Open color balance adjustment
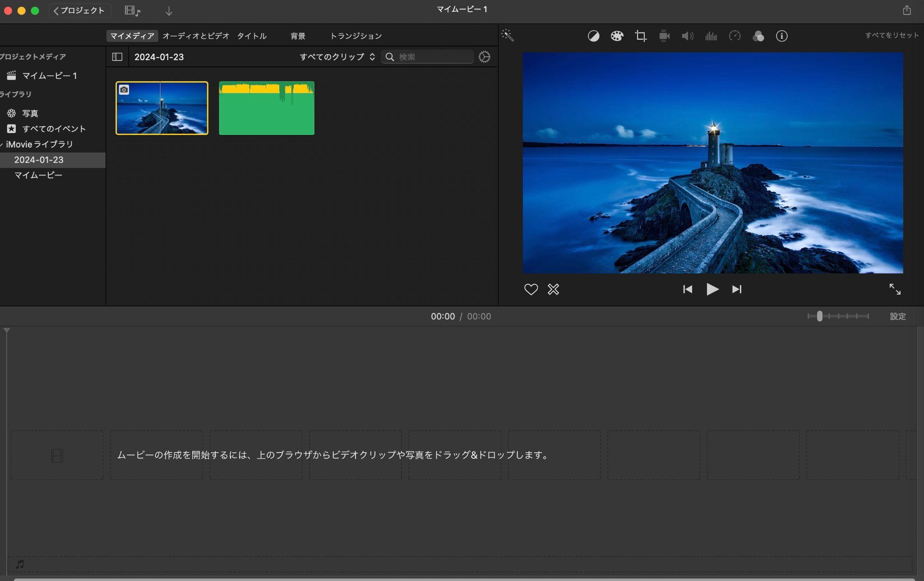 [593, 36]
